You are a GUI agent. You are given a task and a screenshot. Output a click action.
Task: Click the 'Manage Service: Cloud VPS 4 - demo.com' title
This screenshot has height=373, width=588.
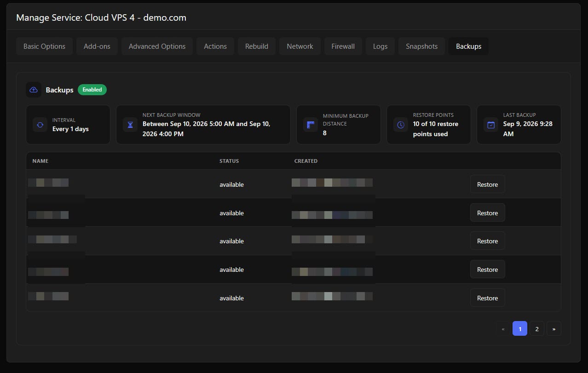pos(101,18)
